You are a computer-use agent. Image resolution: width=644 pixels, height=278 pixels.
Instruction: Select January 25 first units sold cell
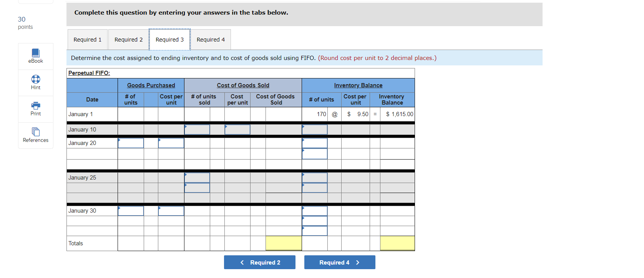(197, 178)
